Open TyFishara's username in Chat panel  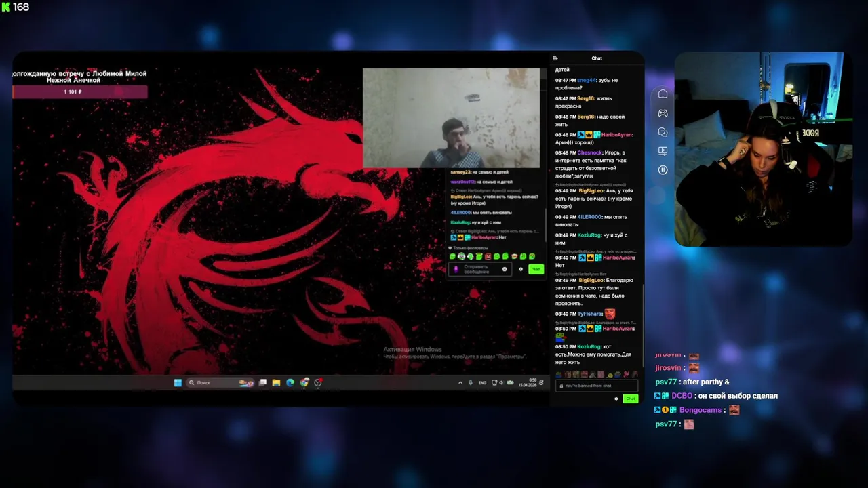[589, 314]
